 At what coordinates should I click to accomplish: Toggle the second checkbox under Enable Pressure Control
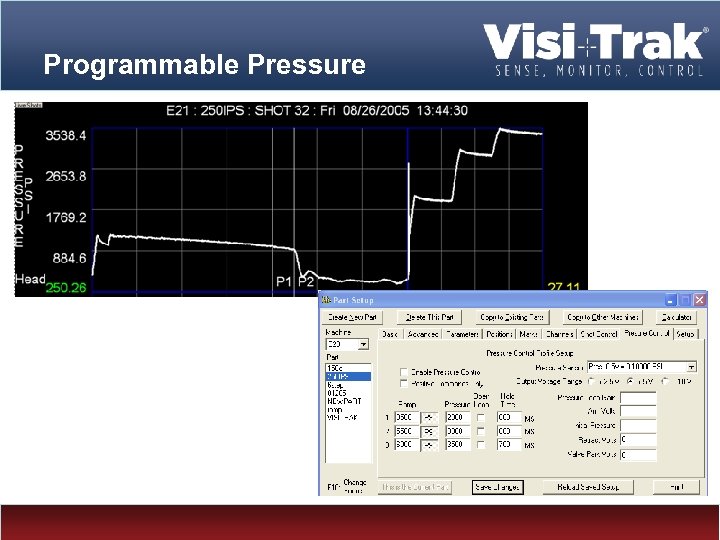point(404,383)
